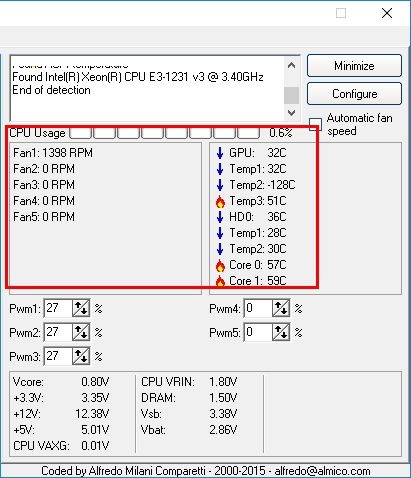Click the flame icon beside Core 0
Screen dimensions: 411x478
point(220,266)
